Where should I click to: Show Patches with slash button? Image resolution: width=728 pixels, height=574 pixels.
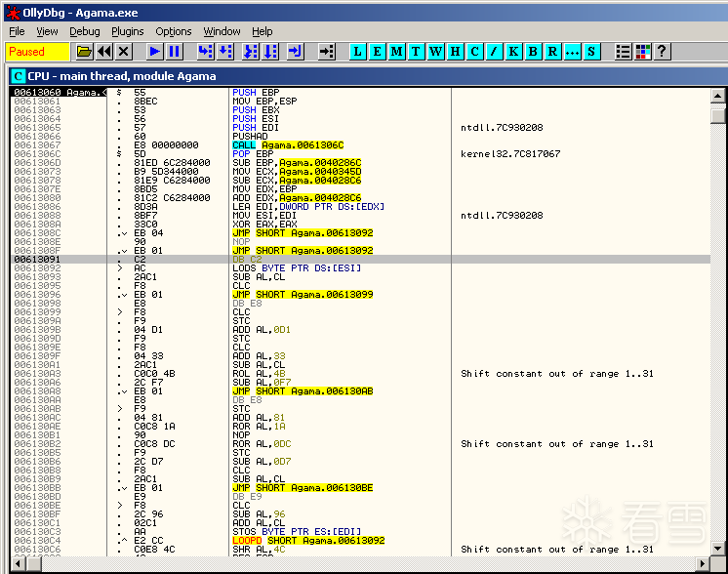point(494,51)
